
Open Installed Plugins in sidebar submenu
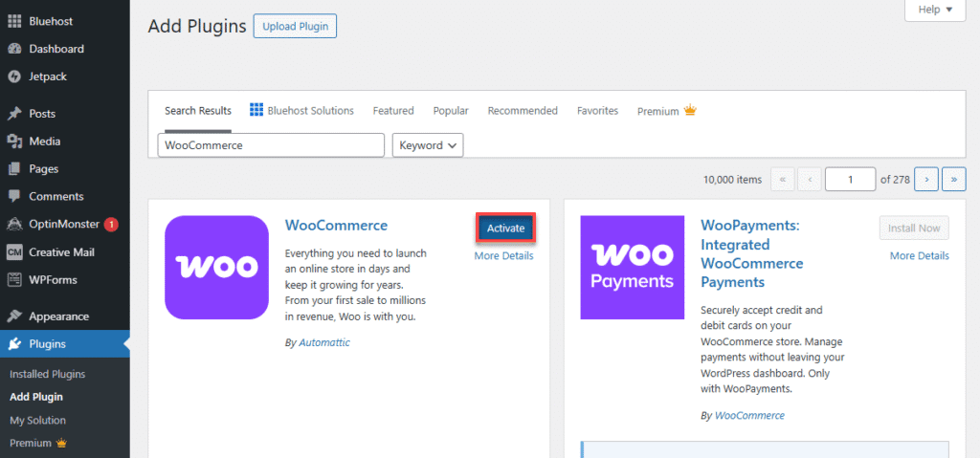[x=47, y=374]
